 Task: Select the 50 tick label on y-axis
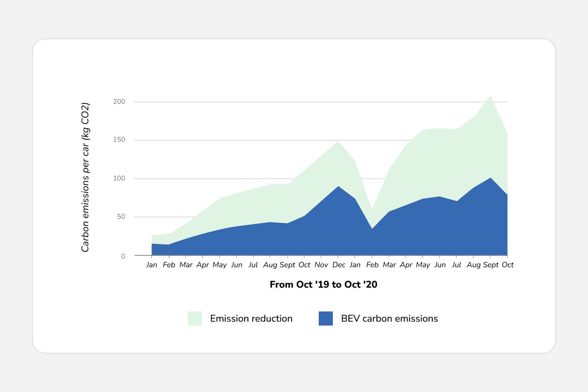tap(121, 217)
